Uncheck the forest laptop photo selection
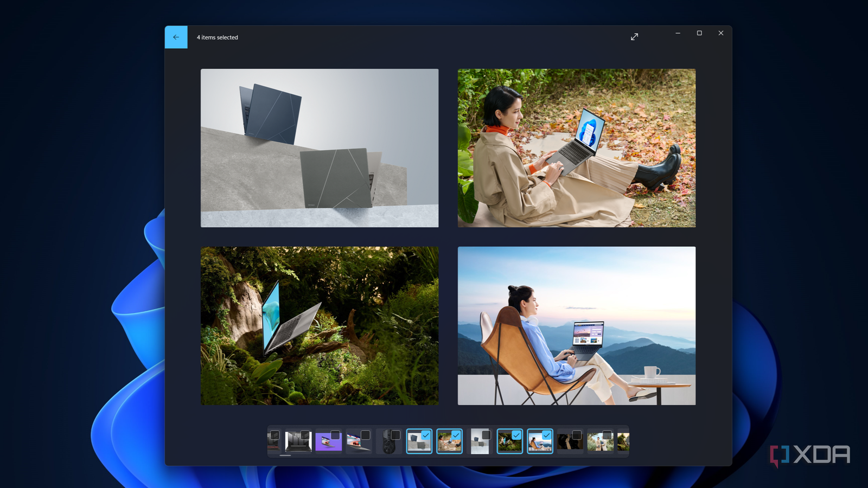 (515, 434)
